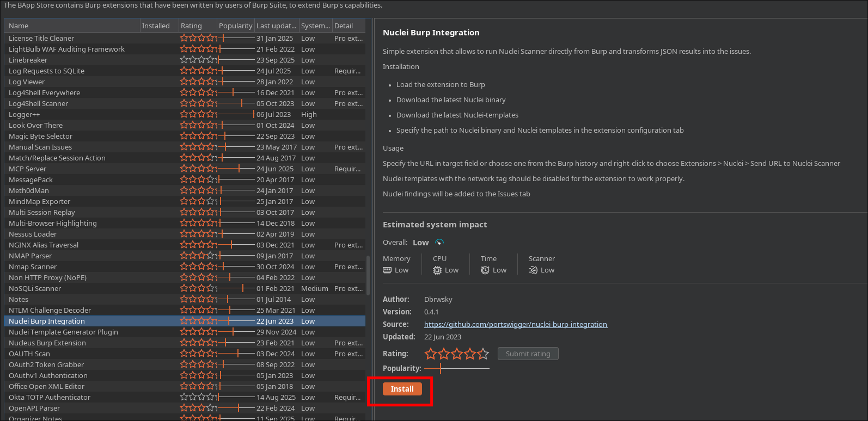Click the overall impact gauge icon
Viewport: 868px width, 421px height.
point(439,243)
